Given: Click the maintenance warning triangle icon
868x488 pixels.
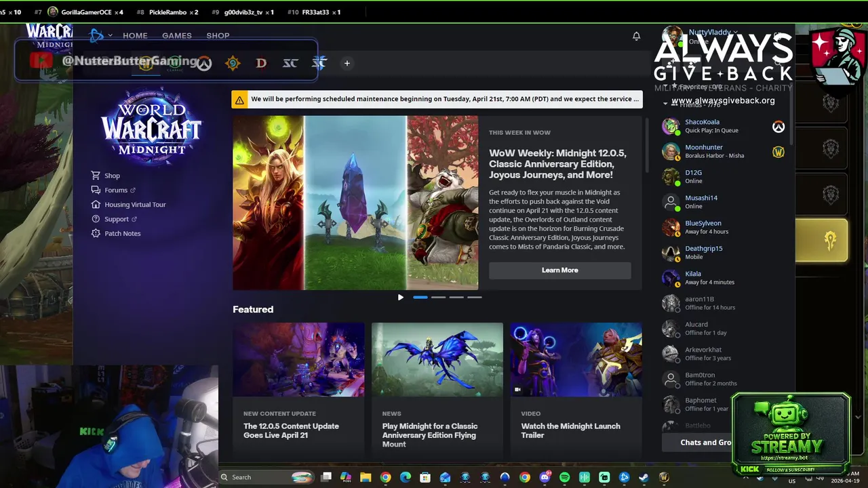Looking at the screenshot, I should 239,100.
